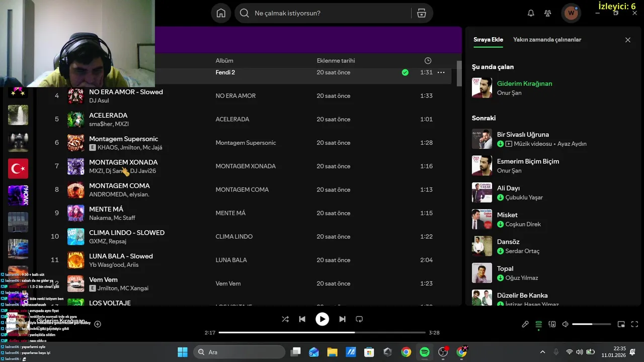Click the ACELERADA album cover thumbnail
Screen dimensions: 644x362
click(x=76, y=119)
